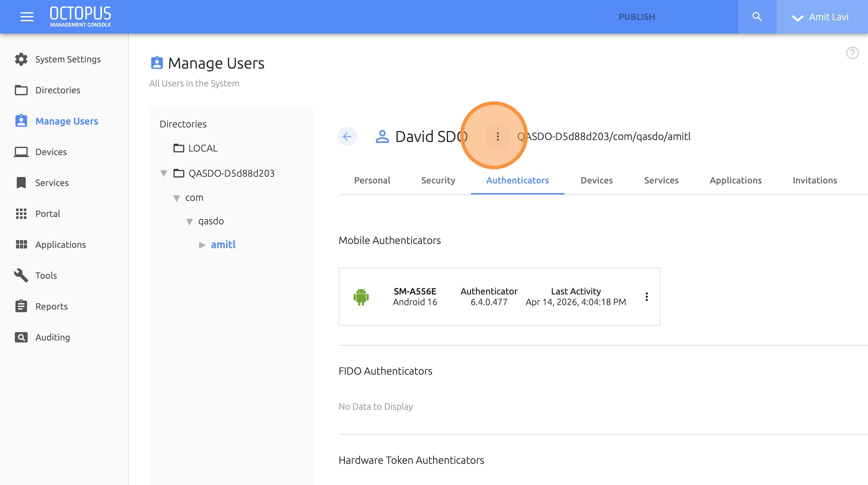The height and width of the screenshot is (485, 868).
Task: Open SM-A556E authenticator options menu
Action: point(646,297)
